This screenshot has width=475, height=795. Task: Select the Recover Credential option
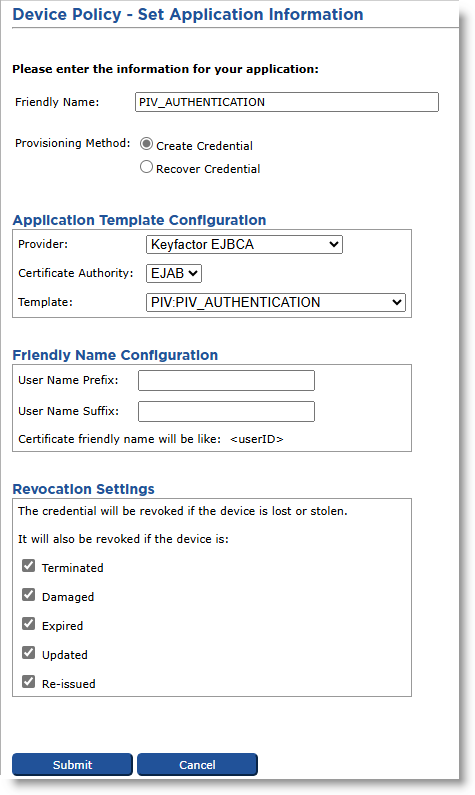146,167
